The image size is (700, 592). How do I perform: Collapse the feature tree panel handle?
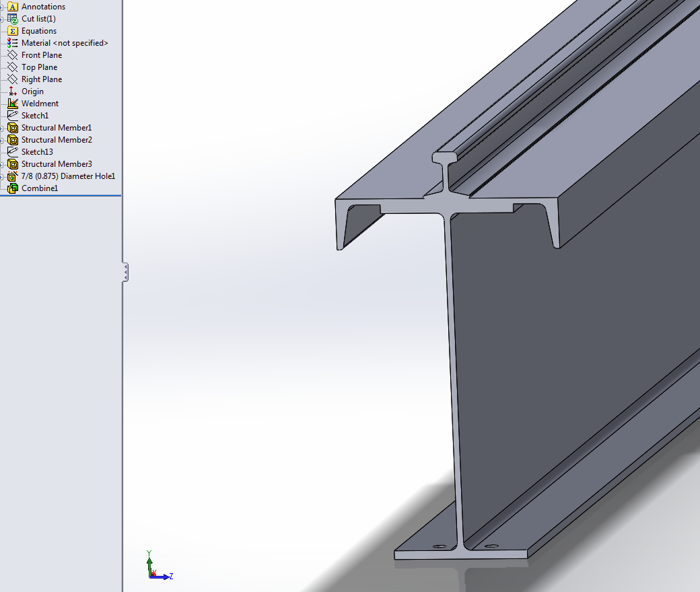point(125,272)
